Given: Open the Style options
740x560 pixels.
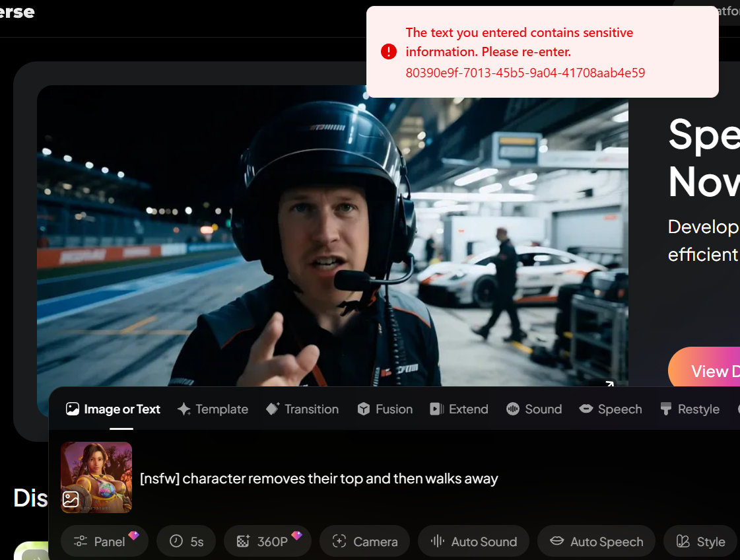Looking at the screenshot, I should pyautogui.click(x=701, y=541).
